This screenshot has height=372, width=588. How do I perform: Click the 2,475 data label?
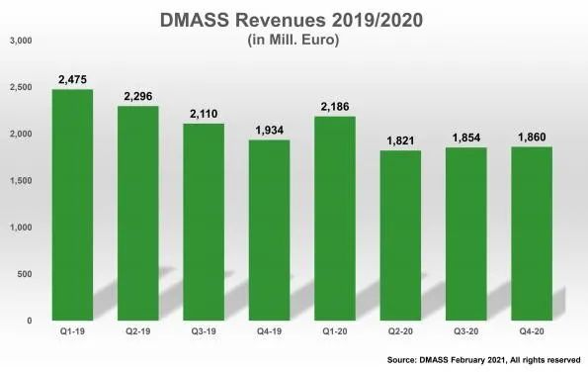click(x=72, y=79)
